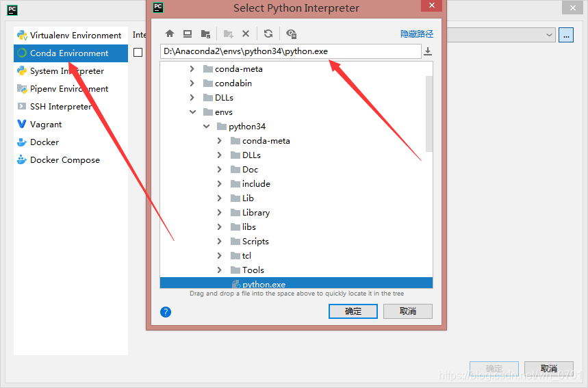Viewport: 588px width, 388px height.
Task: Expand the libs folder
Action: 219,227
